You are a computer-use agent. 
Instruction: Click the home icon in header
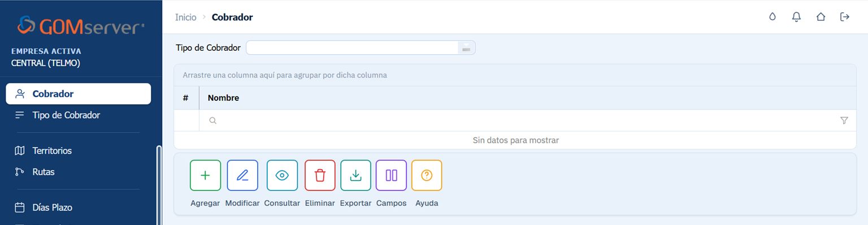[x=821, y=17]
